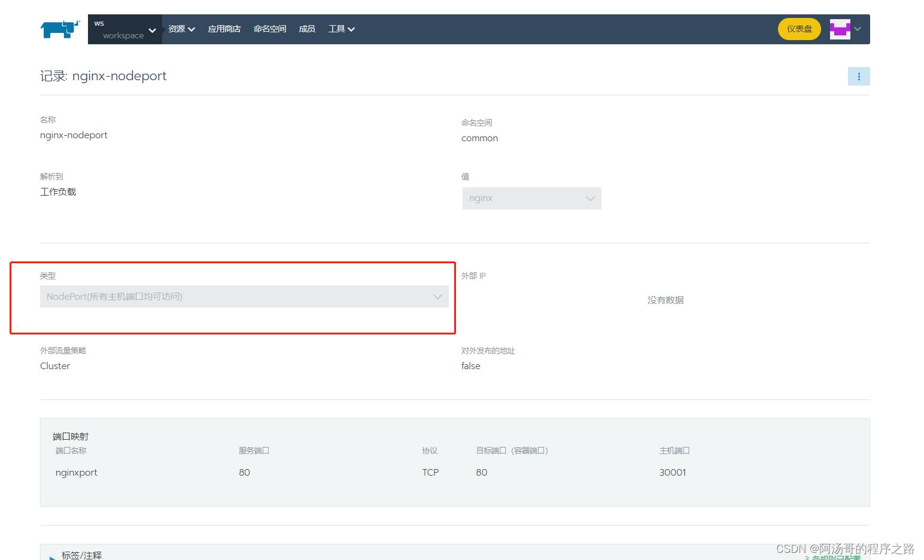924x560 pixels.
Task: Select the 没有数据 external IP text
Action: coord(665,300)
